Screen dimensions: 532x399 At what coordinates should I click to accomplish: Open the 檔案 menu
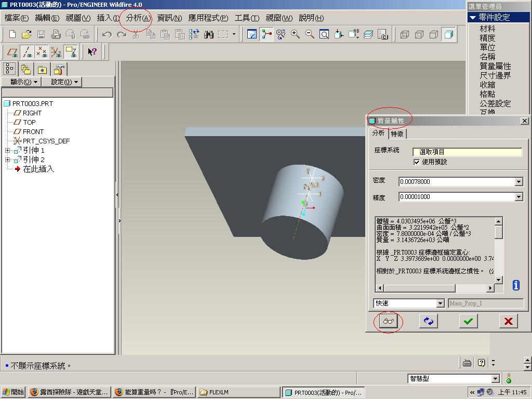click(x=16, y=18)
